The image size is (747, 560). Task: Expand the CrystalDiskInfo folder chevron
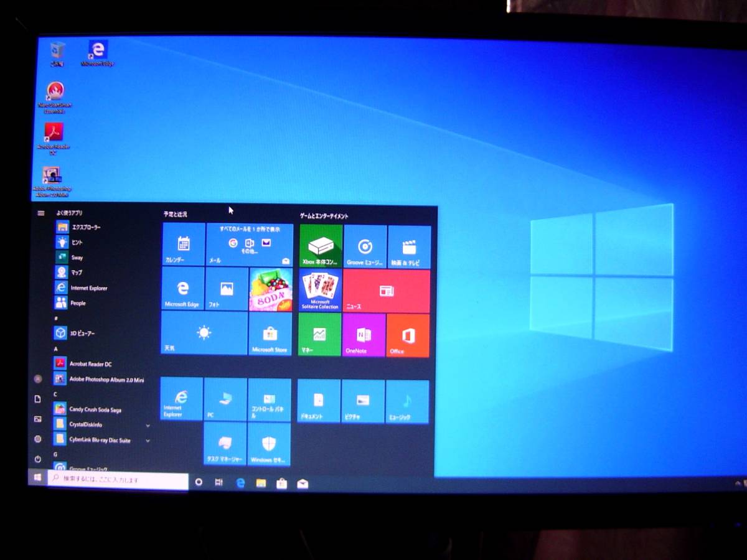click(148, 425)
